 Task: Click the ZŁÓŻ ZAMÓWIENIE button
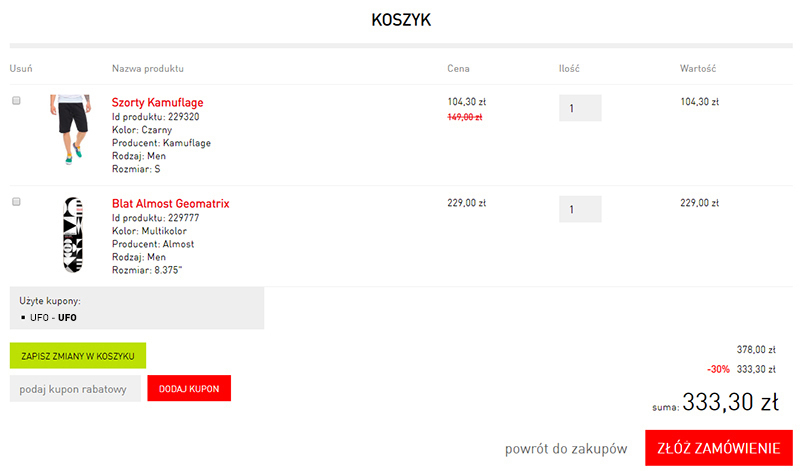click(x=718, y=448)
